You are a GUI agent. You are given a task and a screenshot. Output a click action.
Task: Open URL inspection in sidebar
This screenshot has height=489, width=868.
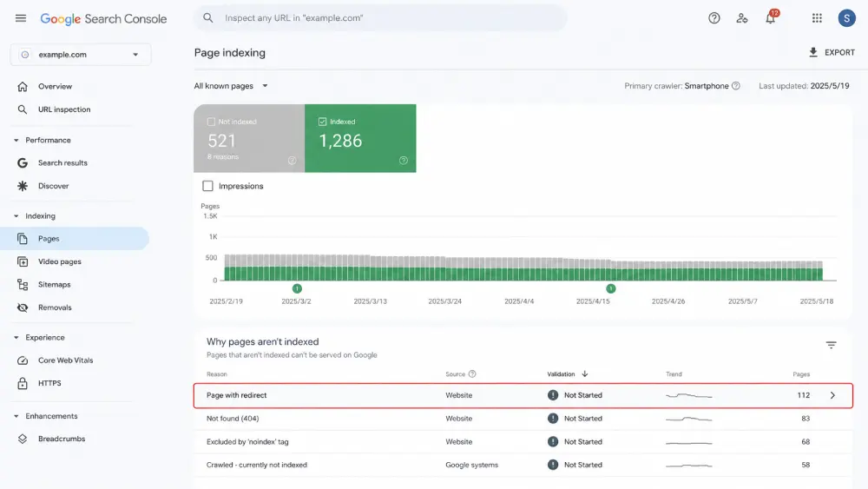(x=64, y=109)
